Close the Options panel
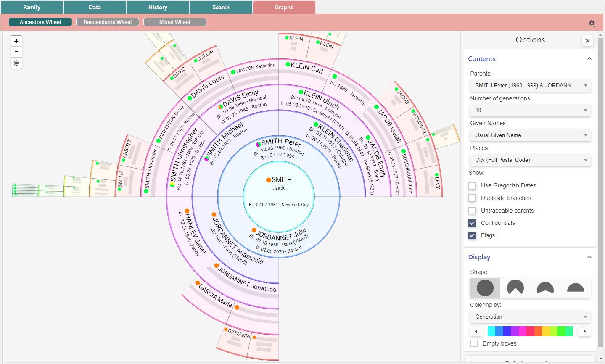 point(587,41)
